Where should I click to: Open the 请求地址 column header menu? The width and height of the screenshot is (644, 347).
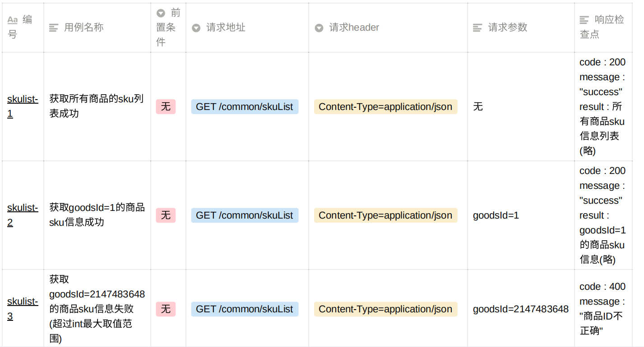click(226, 27)
